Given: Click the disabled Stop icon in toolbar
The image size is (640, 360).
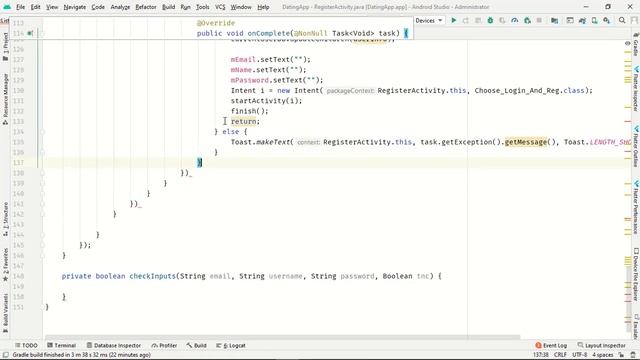Looking at the screenshot, I should click(539, 20).
